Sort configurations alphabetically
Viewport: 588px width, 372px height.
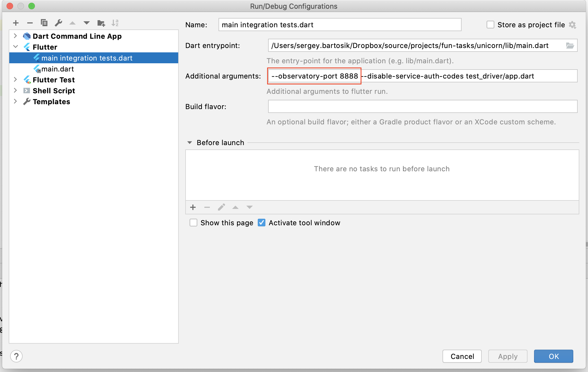pyautogui.click(x=115, y=23)
